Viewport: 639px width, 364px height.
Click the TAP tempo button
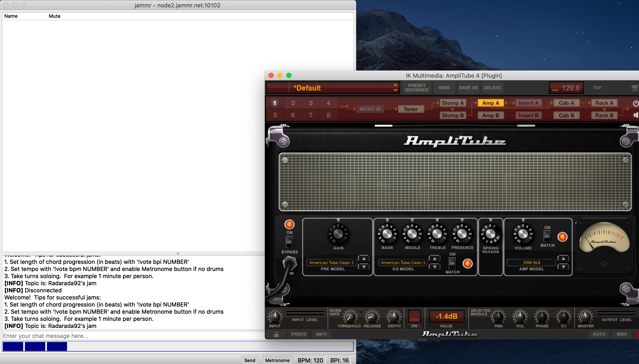(597, 88)
